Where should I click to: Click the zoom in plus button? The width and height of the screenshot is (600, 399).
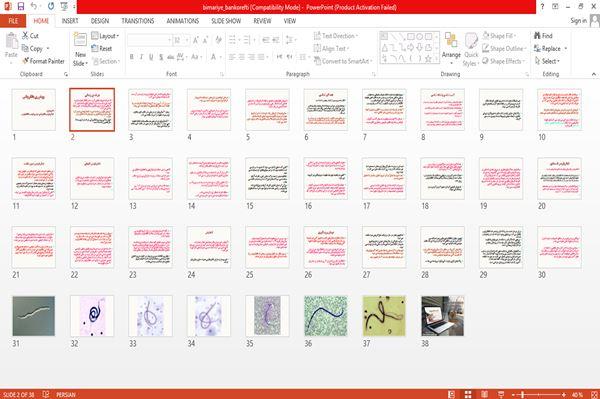coord(564,394)
